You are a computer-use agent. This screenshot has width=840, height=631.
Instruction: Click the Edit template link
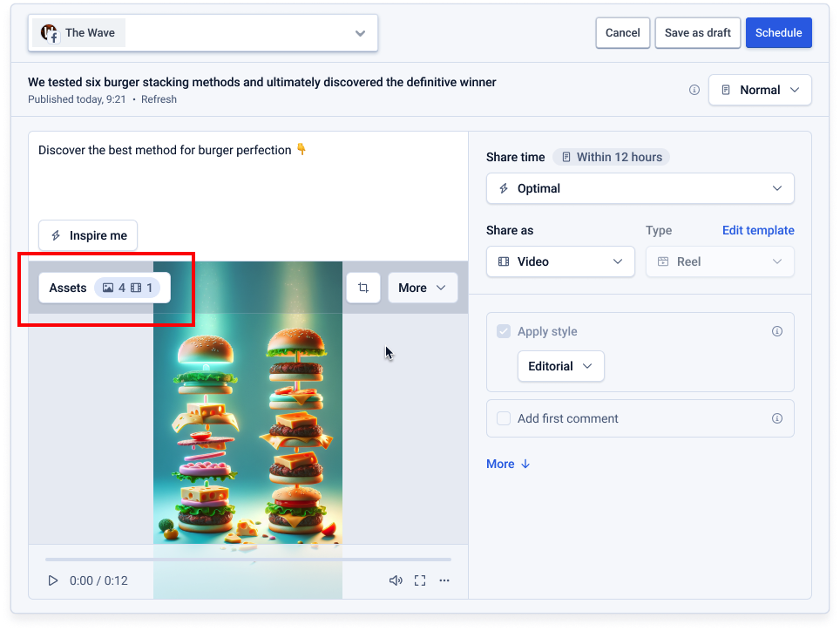point(758,230)
